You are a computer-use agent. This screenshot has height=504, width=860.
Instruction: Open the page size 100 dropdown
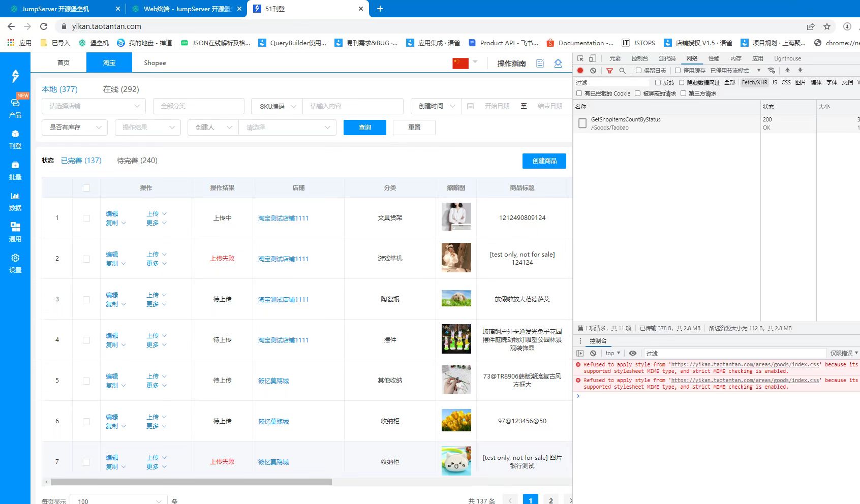click(x=119, y=501)
